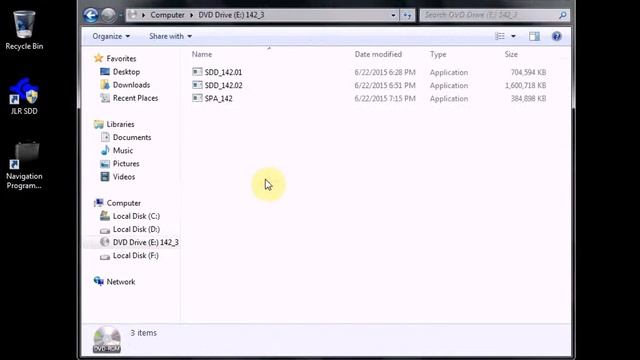The height and width of the screenshot is (360, 640).
Task: Expand the address bar history dropdown
Action: point(393,15)
